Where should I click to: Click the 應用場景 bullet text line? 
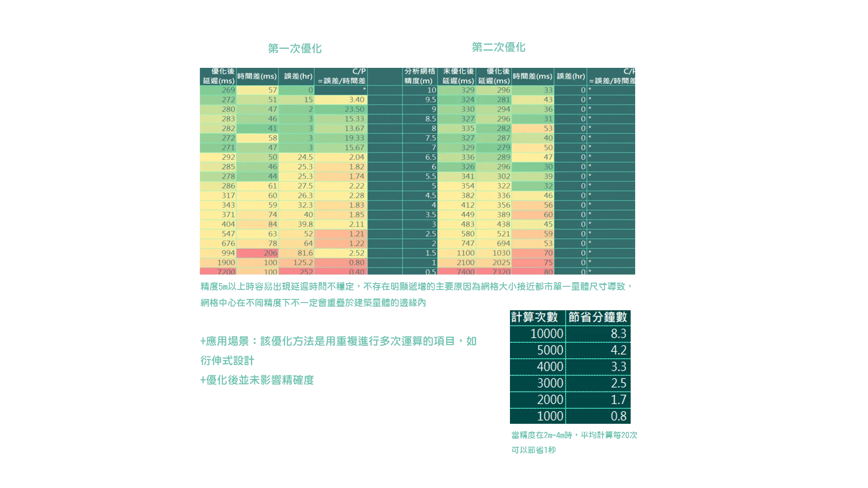[x=338, y=341]
